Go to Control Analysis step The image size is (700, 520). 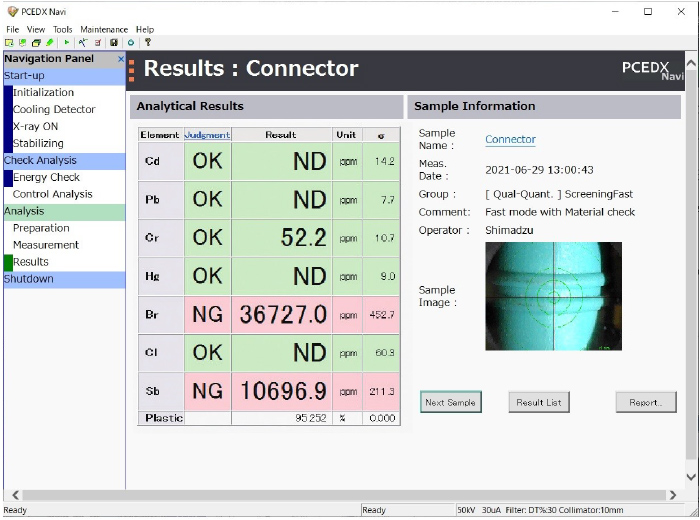coord(53,194)
